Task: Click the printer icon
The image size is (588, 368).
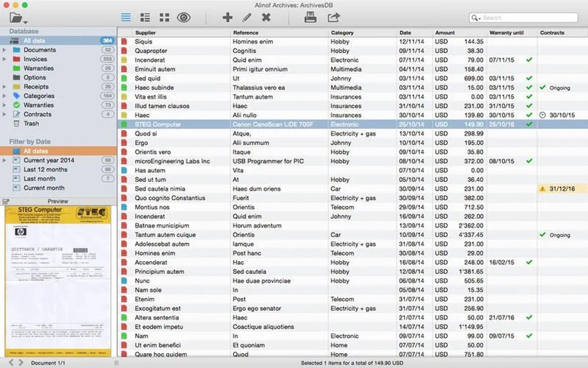Action: [310, 18]
